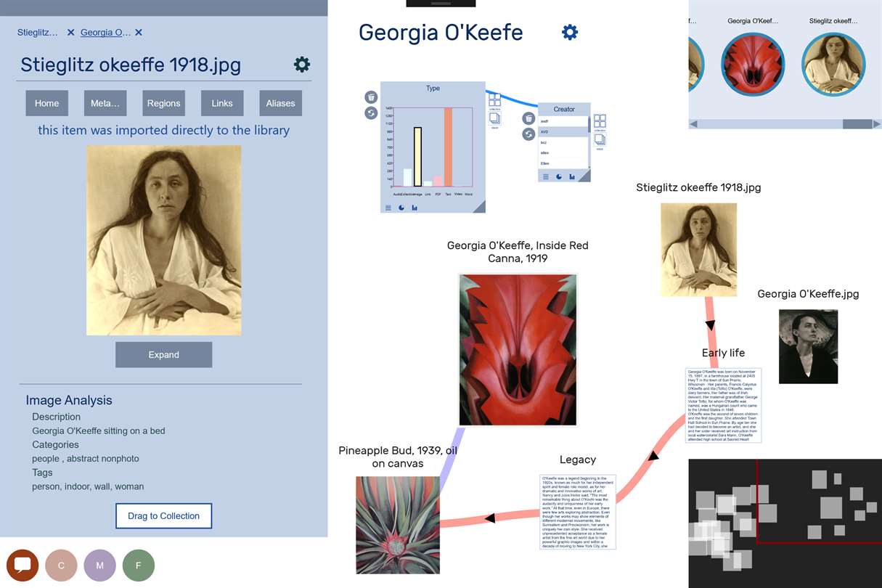Click the Type chart corner resize triangle
Viewport: 882px width, 588px height.
coord(479,208)
